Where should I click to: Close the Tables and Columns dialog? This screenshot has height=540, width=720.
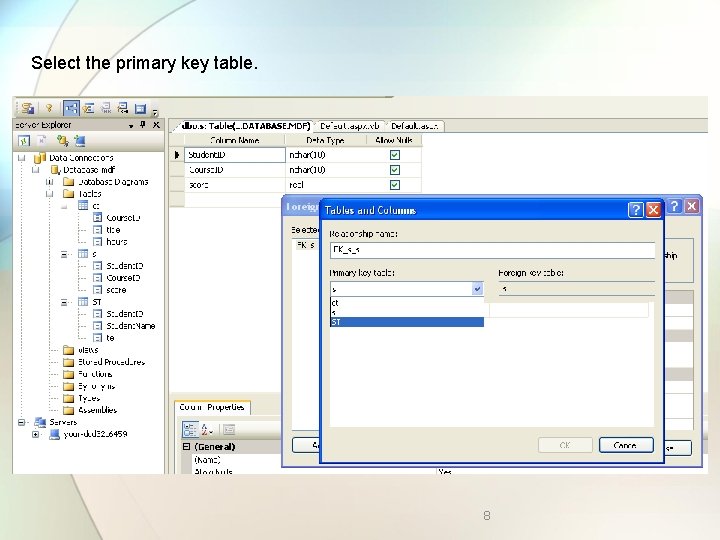point(653,210)
